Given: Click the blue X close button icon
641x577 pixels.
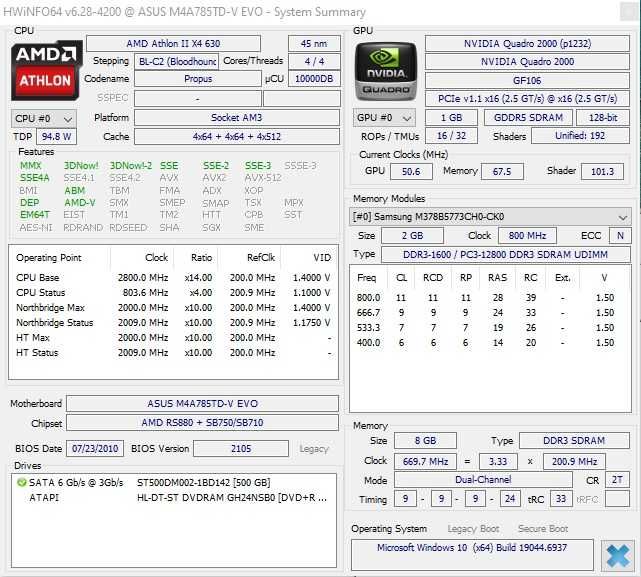Looking at the screenshot, I should point(617,556).
